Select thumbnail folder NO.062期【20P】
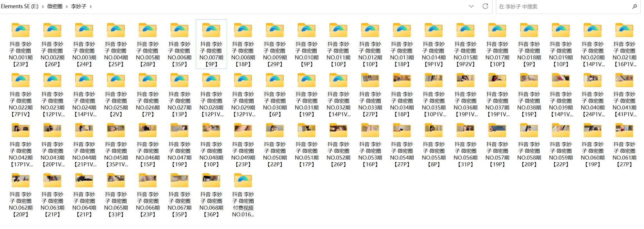 [21, 195]
